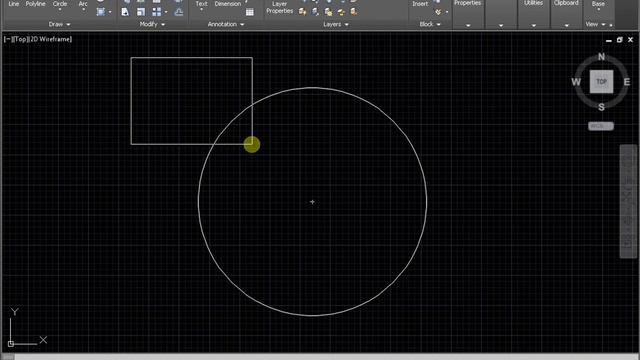Click the Insert block button
This screenshot has height=360, width=640.
pyautogui.click(x=420, y=4)
